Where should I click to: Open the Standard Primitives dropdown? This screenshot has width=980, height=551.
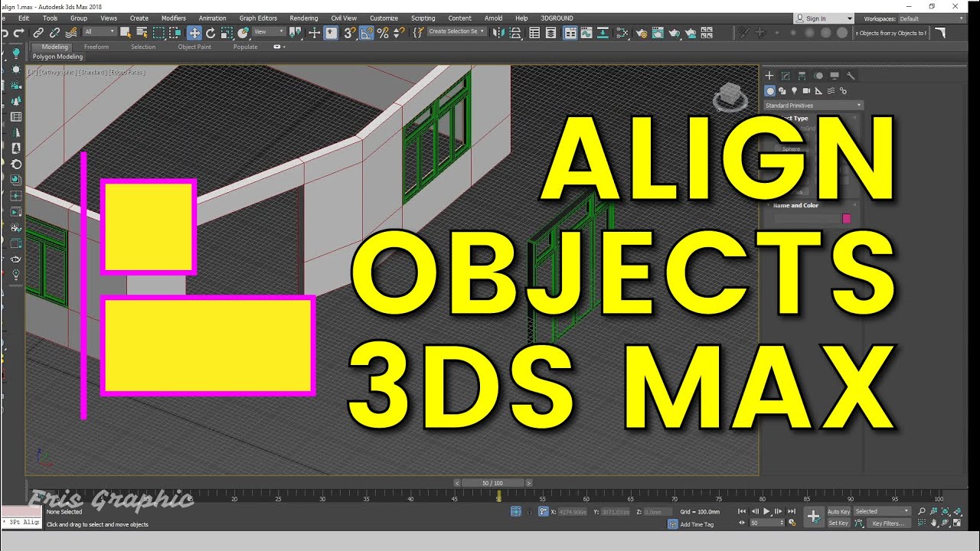click(813, 105)
